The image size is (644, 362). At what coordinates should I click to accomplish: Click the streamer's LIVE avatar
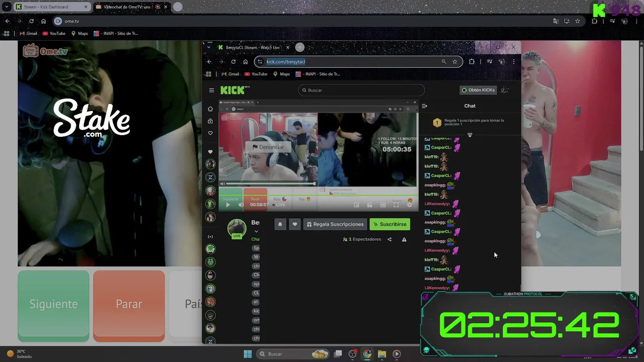236,229
